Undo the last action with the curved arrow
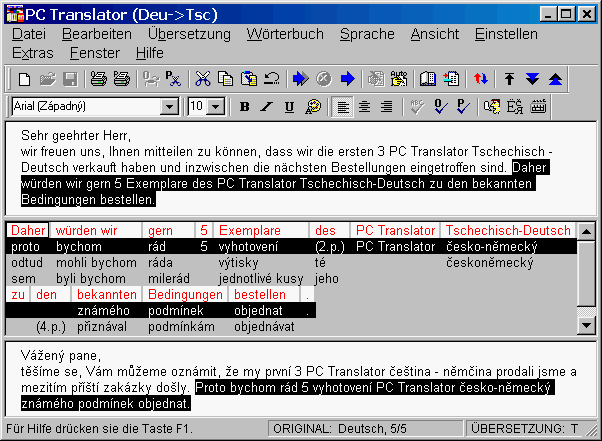Image resolution: width=602 pixels, height=441 pixels. [x=271, y=79]
